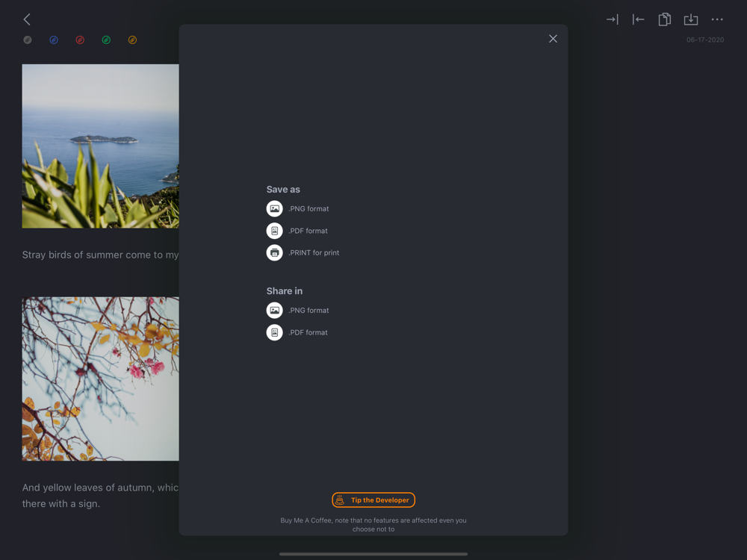747x560 pixels.
Task: Select the red pen color
Action: pos(80,40)
